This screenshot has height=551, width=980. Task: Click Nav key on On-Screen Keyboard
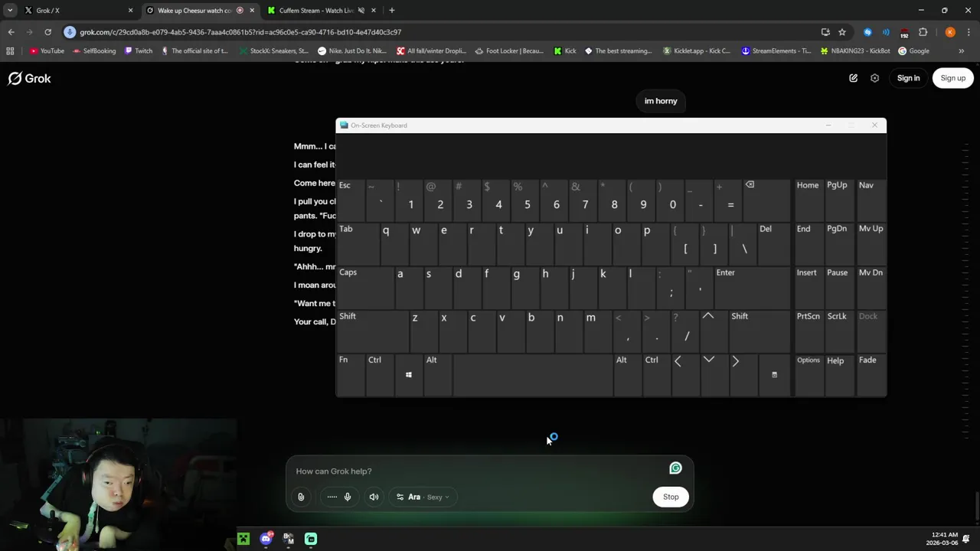click(x=871, y=200)
